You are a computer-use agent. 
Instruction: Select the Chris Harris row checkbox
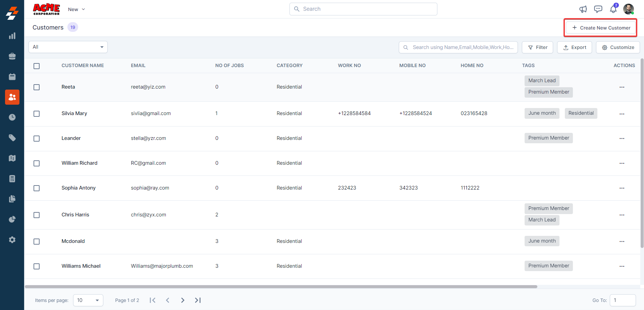37,215
